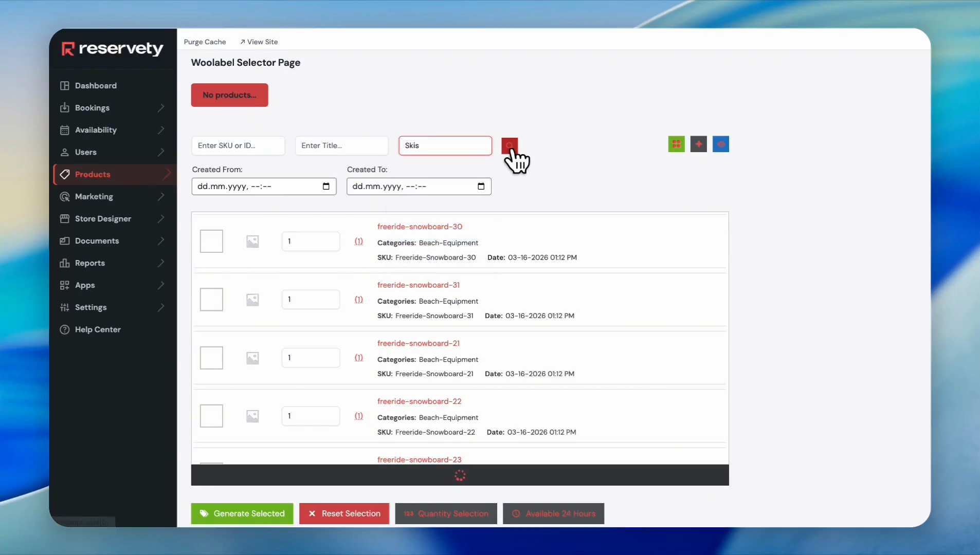Open the Marketing menu item
Image resolution: width=980 pixels, height=555 pixels.
coord(94,197)
